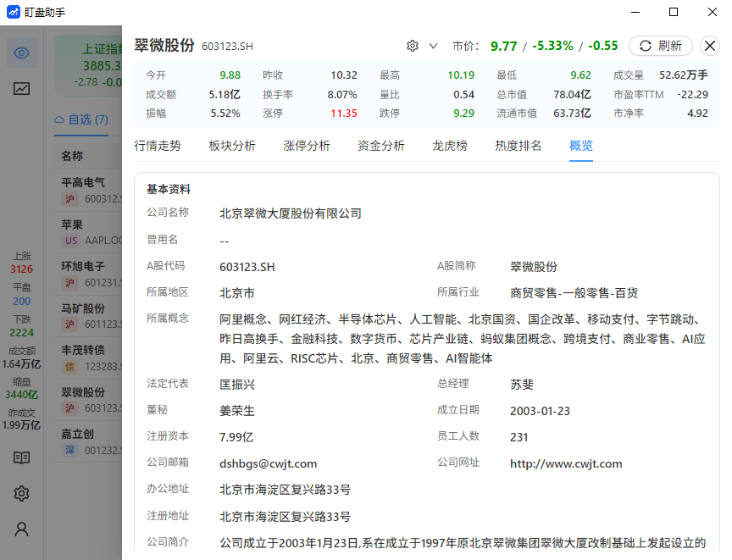
Task: Select 马矿股份 in the watchlist
Action: [x=88, y=316]
